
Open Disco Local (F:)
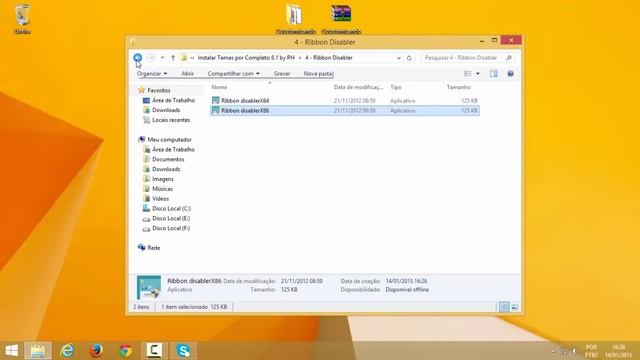(171, 228)
